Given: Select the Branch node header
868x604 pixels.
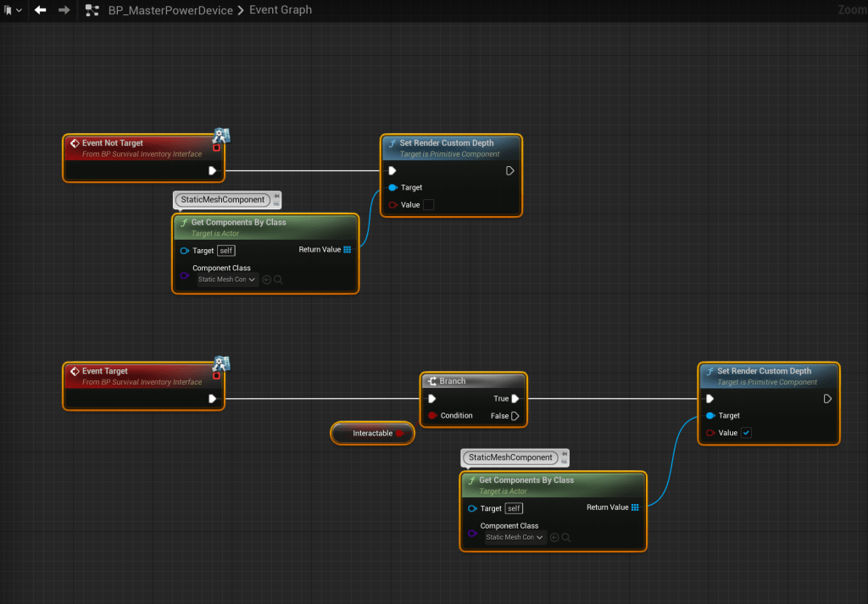Looking at the screenshot, I should [453, 381].
